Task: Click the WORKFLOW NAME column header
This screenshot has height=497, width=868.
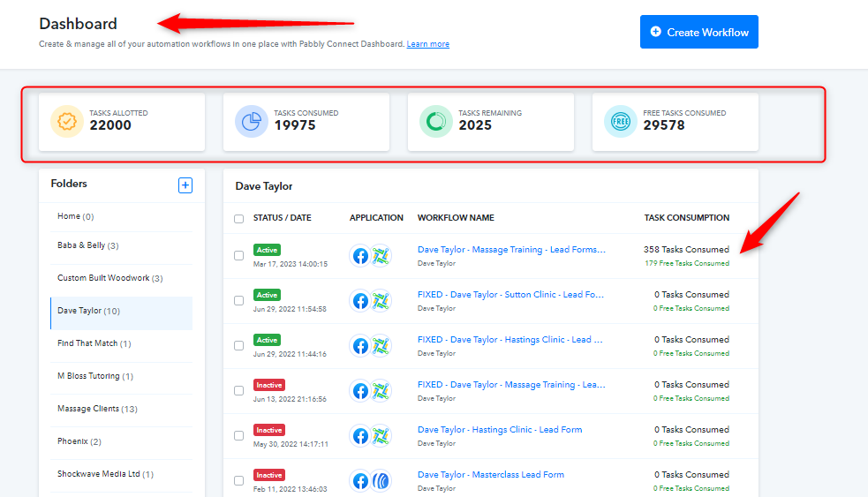Action: (x=456, y=218)
